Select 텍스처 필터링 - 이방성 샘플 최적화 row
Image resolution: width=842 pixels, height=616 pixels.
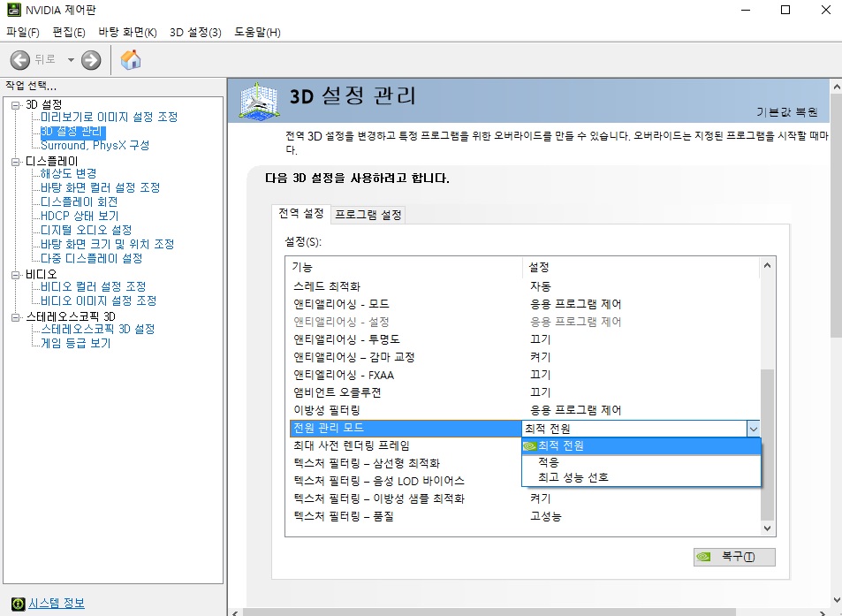tap(524, 499)
